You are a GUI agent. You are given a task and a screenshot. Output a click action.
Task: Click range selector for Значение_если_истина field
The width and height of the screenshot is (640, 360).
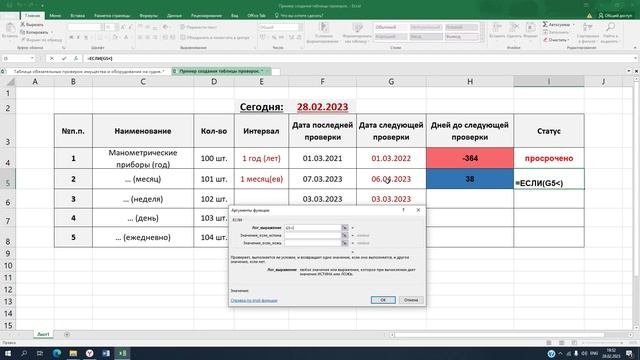pos(344,236)
